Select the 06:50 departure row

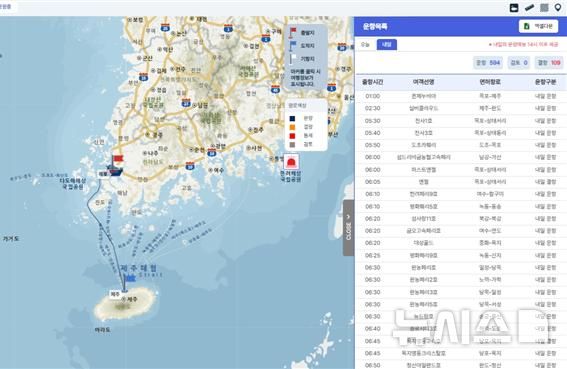[461, 365]
